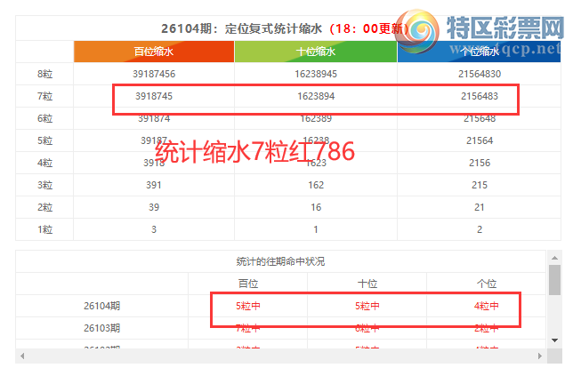Click 7粒 个位 value 2156483

(479, 96)
